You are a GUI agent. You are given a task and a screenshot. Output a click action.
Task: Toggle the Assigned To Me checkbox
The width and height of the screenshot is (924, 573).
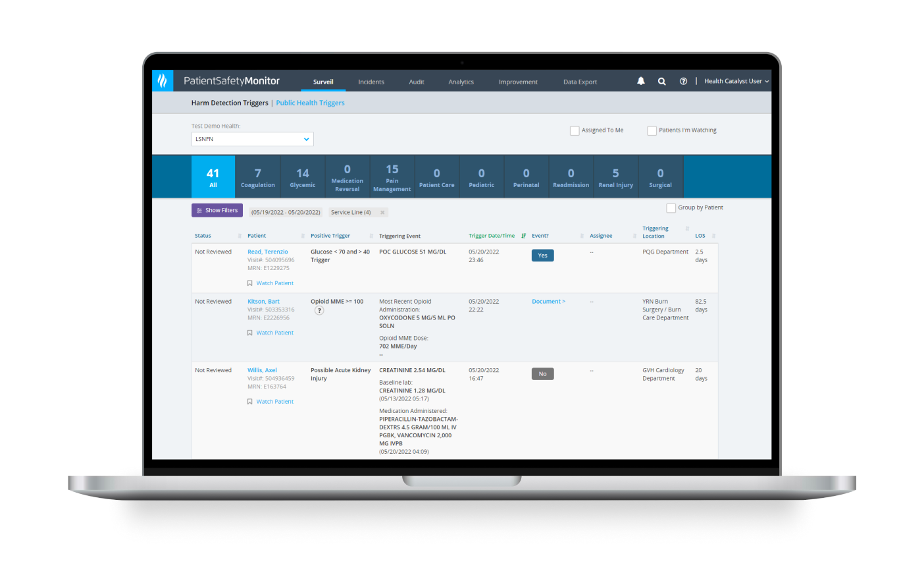575,130
